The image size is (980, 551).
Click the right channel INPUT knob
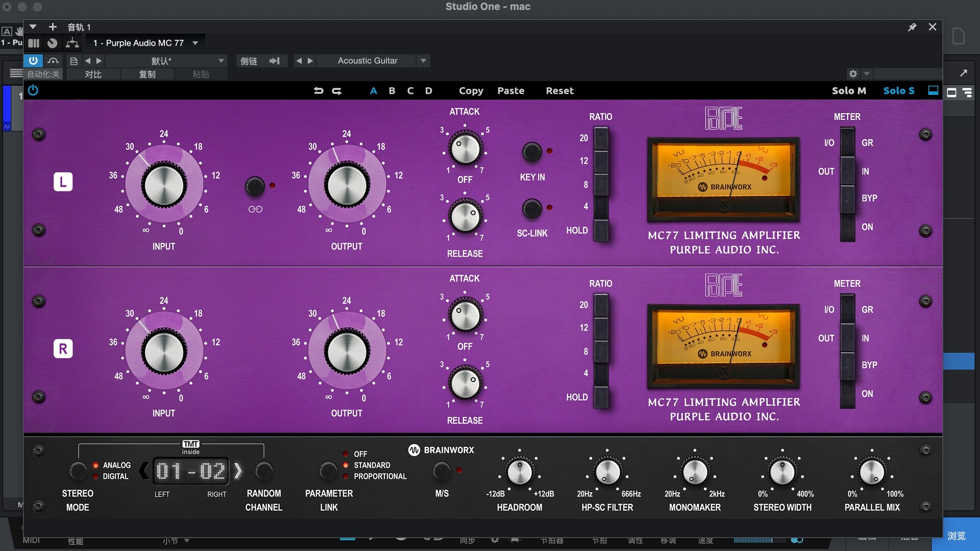tap(164, 353)
